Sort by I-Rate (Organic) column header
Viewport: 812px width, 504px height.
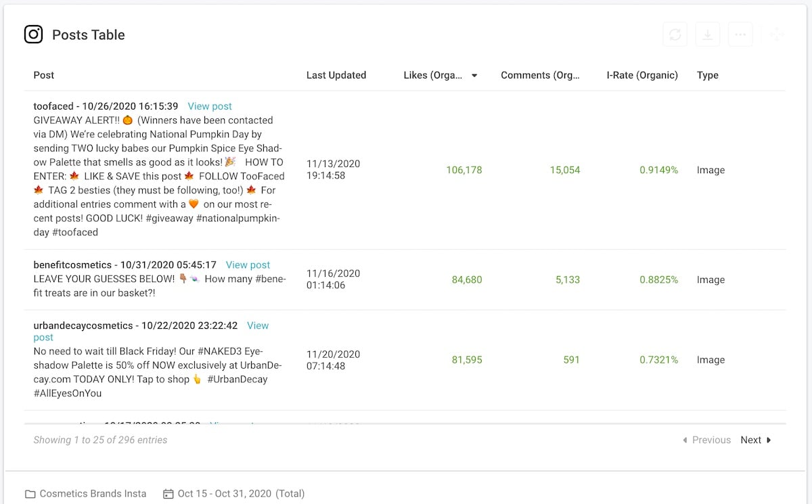642,75
